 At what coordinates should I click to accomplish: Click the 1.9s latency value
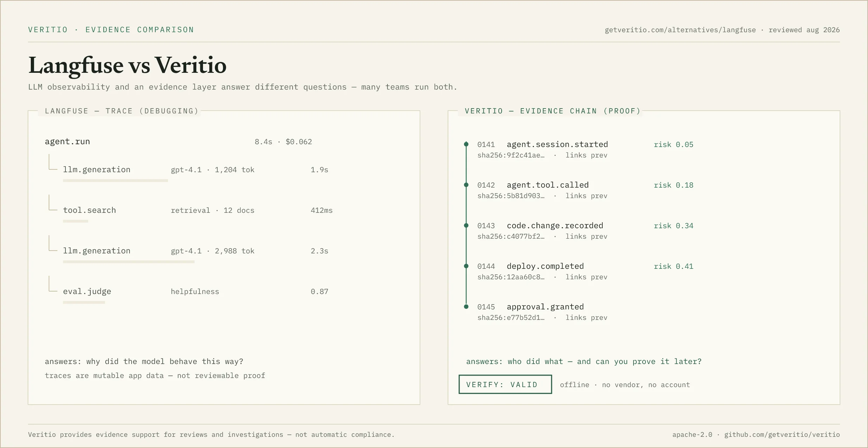(x=319, y=170)
